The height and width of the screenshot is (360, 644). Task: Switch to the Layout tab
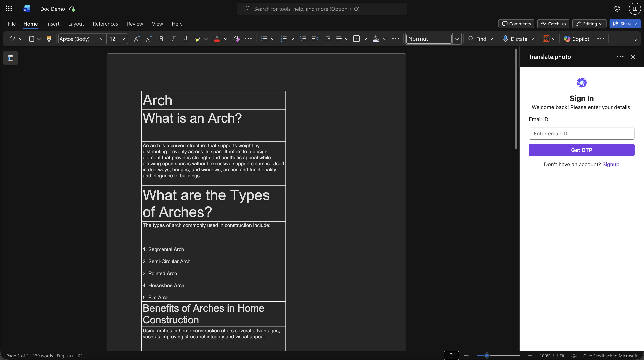click(76, 24)
